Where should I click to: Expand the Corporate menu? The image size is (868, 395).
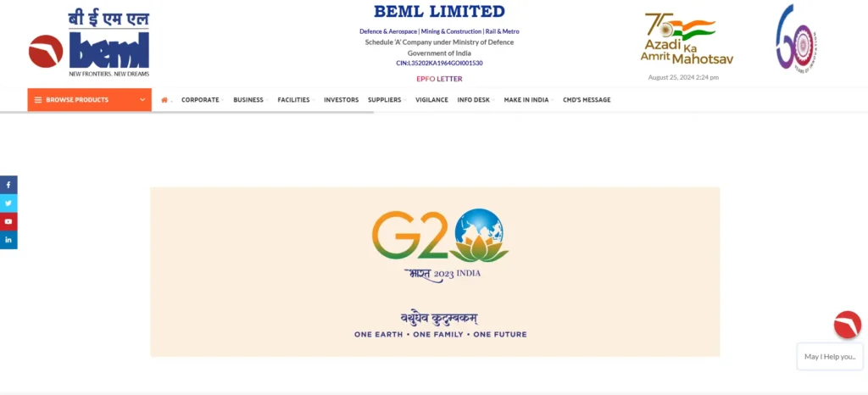(x=202, y=100)
